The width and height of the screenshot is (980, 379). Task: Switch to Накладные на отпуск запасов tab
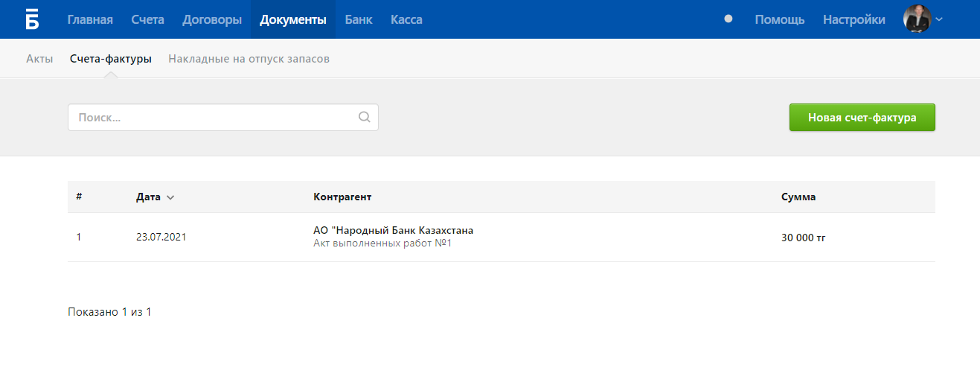click(x=249, y=59)
